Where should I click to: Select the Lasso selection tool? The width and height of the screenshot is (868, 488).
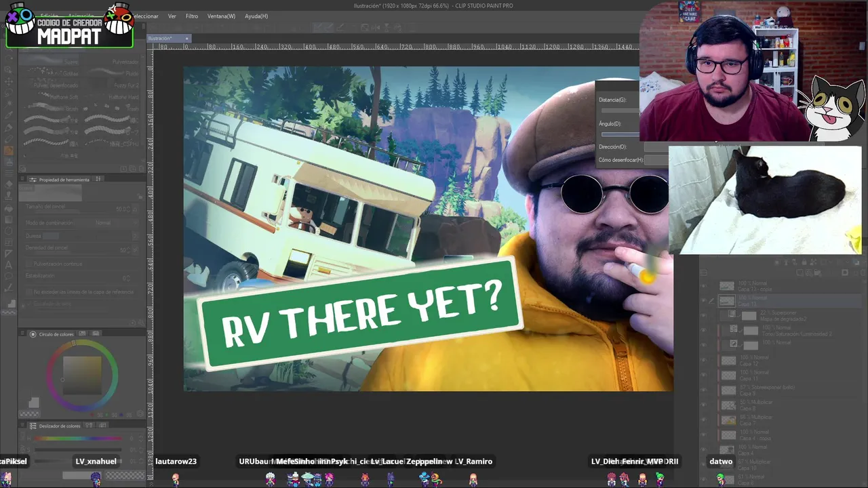point(8,93)
